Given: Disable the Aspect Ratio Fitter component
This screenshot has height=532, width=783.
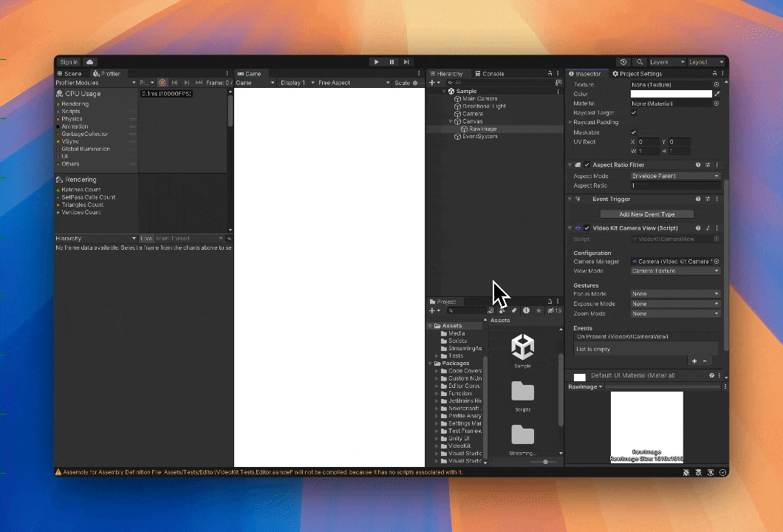Looking at the screenshot, I should pyautogui.click(x=587, y=165).
